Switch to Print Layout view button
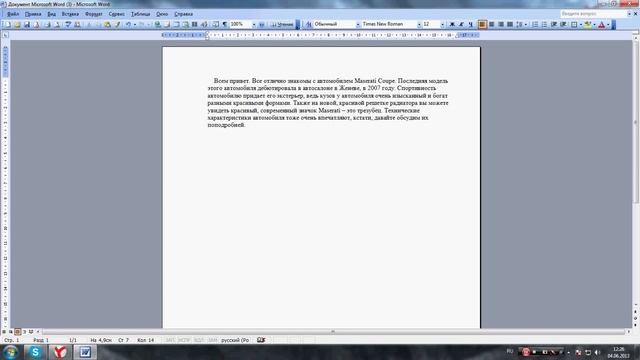The image size is (640, 360). tap(18, 332)
